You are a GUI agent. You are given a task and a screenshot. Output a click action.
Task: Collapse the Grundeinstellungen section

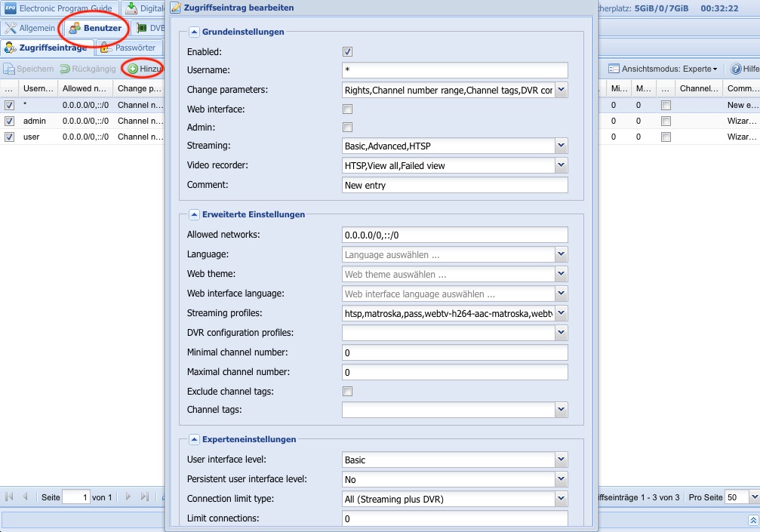point(194,32)
